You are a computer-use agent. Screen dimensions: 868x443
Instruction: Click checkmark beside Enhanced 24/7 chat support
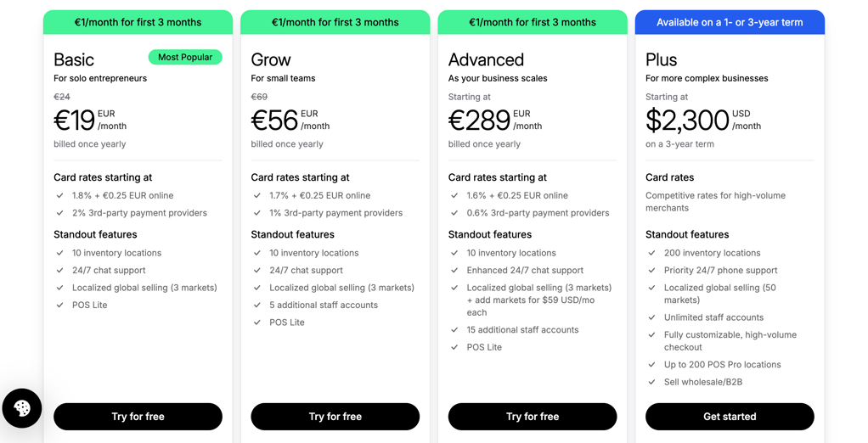tap(454, 271)
